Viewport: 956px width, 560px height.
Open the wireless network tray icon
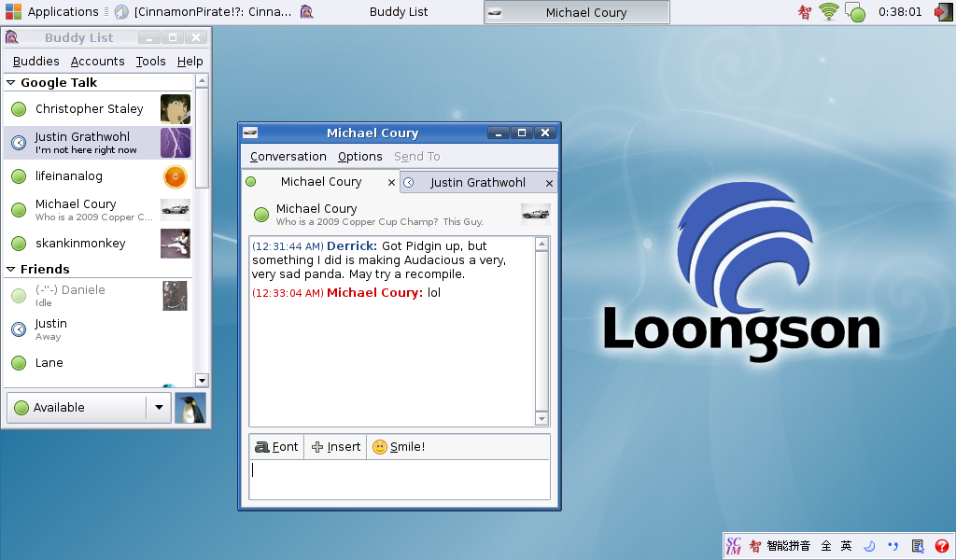click(x=829, y=11)
